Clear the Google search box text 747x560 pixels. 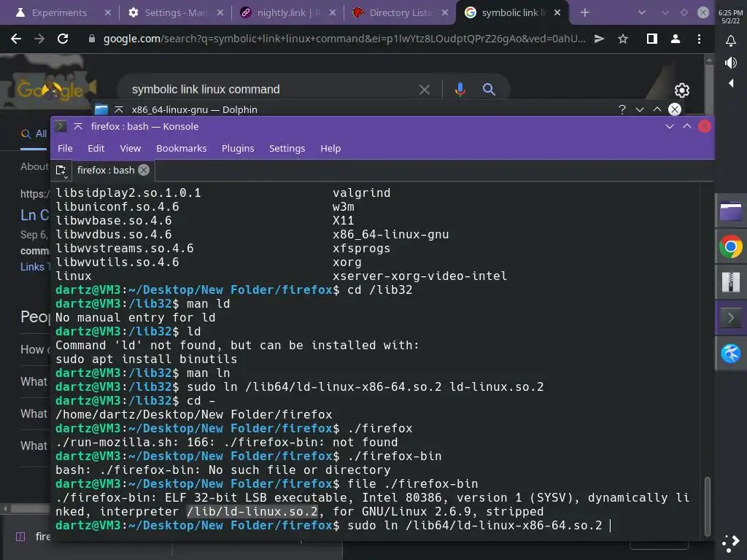tap(424, 90)
